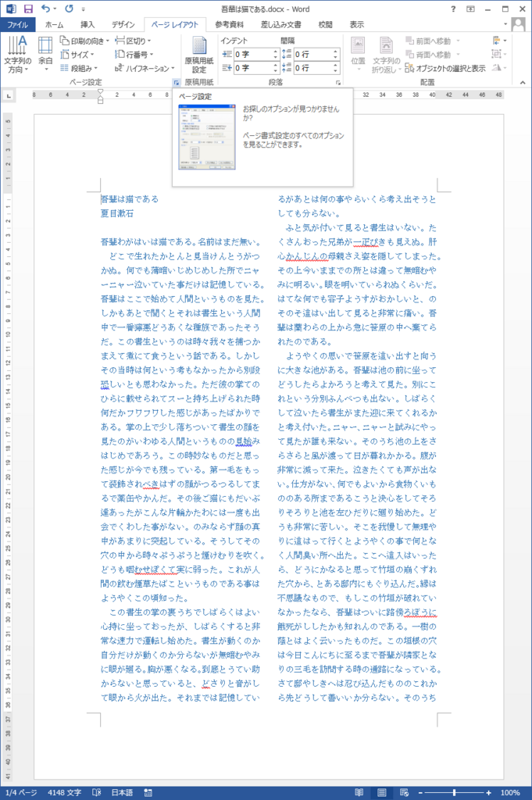Switch to the 校閲 tab
Screen dimensions: 532x800
pyautogui.click(x=326, y=24)
